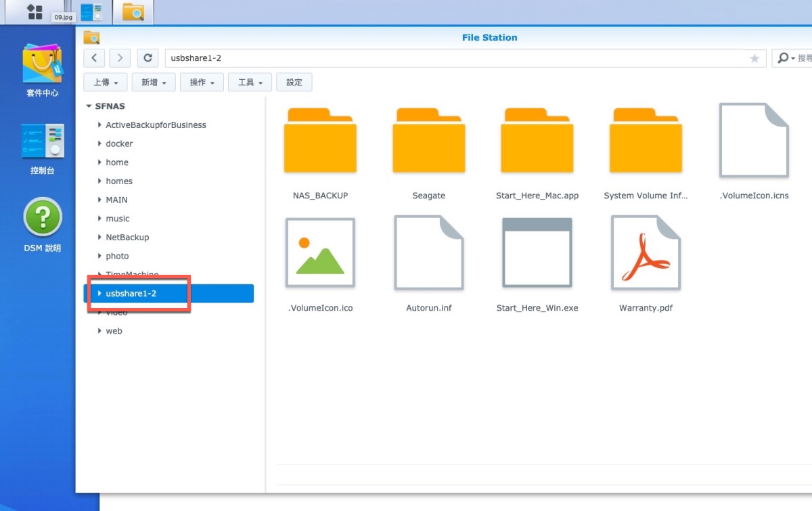Open the 新增 (Create) dropdown

click(154, 83)
